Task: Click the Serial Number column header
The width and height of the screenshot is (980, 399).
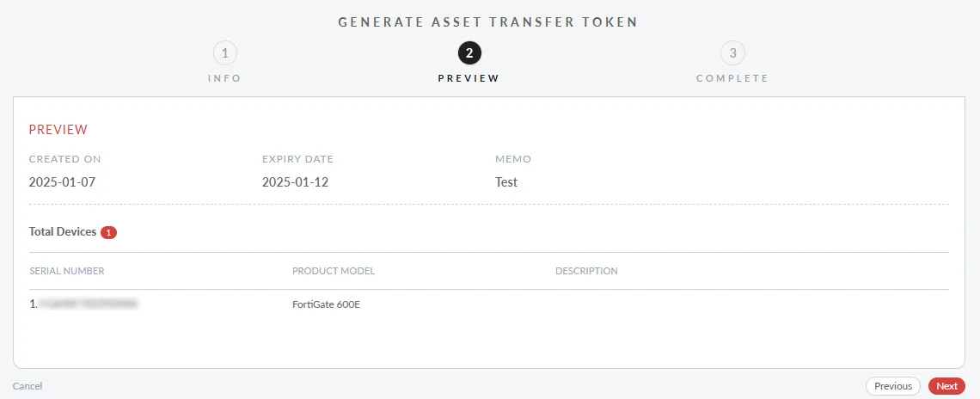Action: coord(67,271)
